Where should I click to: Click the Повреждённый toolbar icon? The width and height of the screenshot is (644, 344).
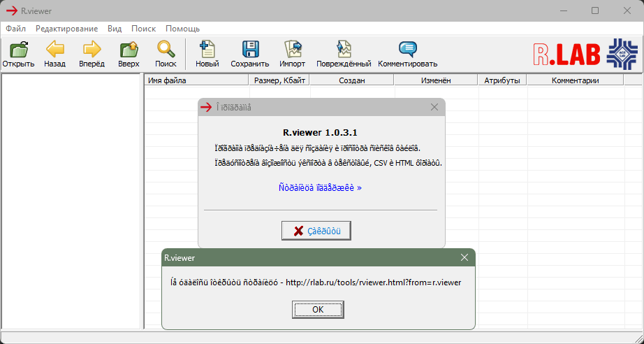tap(343, 50)
